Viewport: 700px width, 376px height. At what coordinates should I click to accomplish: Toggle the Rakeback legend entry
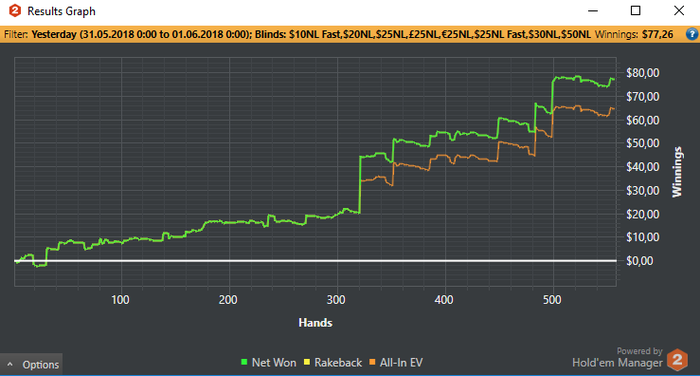click(x=333, y=363)
